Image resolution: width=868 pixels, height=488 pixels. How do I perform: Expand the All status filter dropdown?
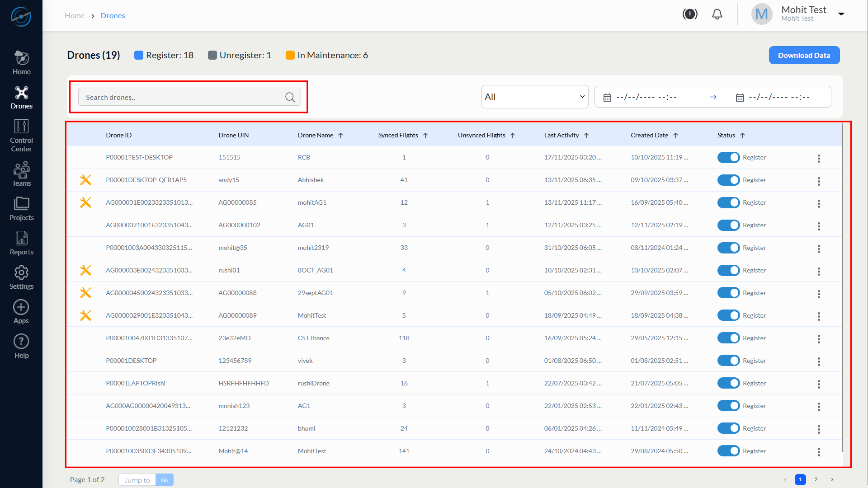coord(534,97)
